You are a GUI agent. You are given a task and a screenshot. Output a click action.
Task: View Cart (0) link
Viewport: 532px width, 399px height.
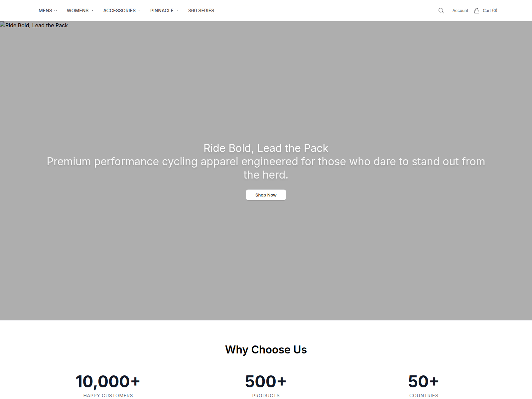(490, 11)
